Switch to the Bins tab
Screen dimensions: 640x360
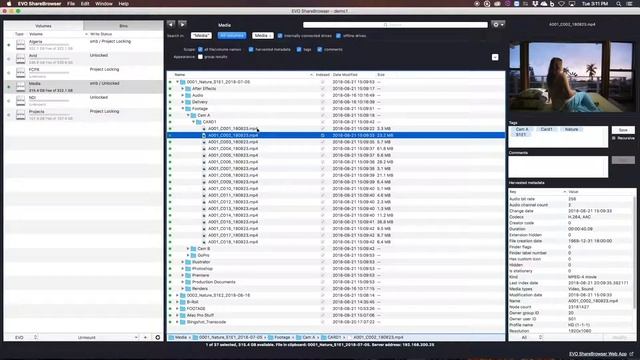[123, 26]
